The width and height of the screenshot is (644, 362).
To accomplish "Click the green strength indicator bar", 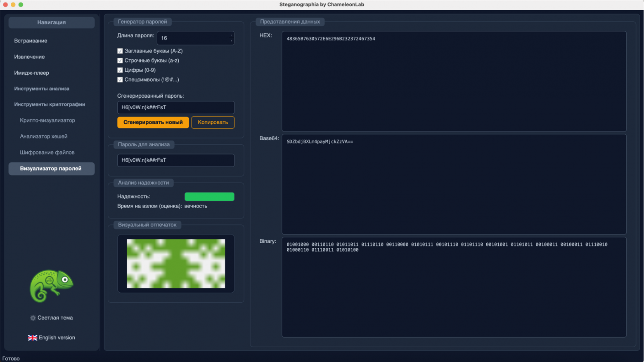I will coord(209,197).
